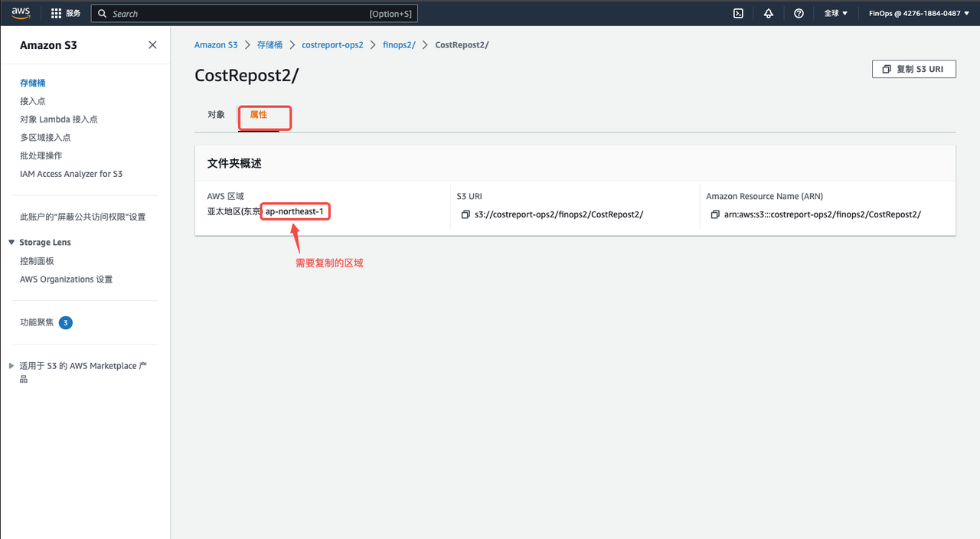Click the CostRepost2/ folder heading
The image size is (980, 539).
247,75
